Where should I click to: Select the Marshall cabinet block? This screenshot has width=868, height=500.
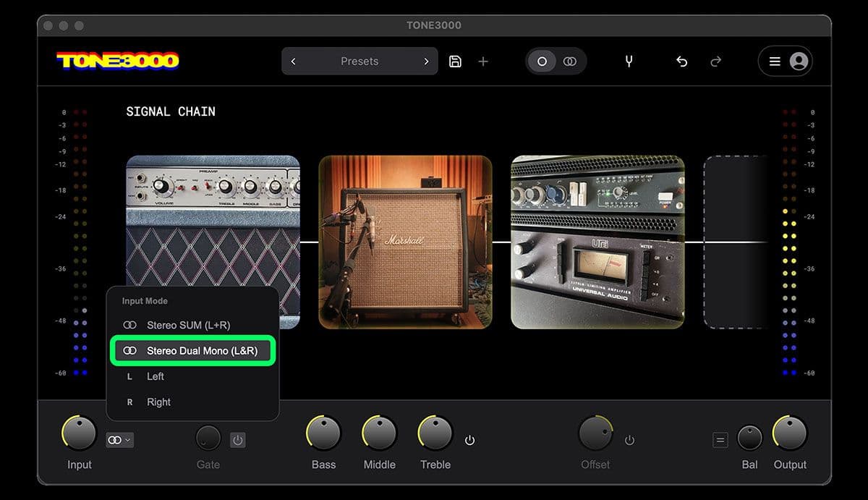click(x=405, y=242)
